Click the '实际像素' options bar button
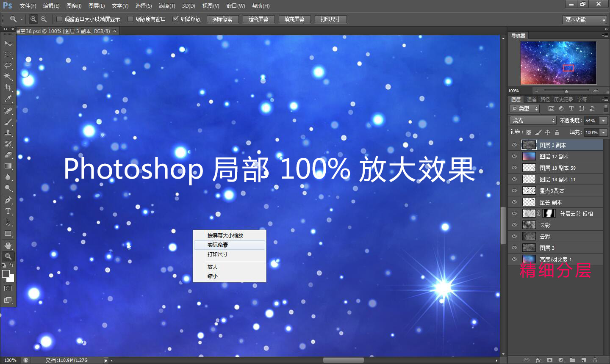610x364 pixels. click(222, 19)
